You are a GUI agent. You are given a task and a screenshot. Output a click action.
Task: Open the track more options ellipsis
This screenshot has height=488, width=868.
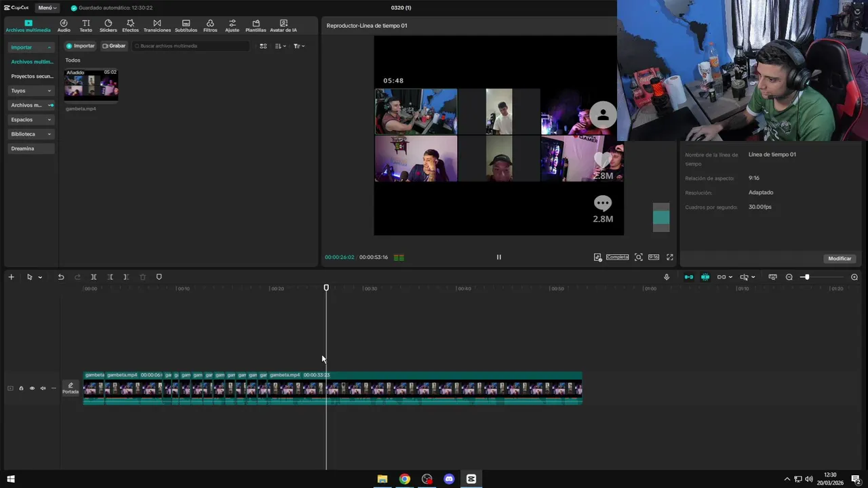(54, 388)
